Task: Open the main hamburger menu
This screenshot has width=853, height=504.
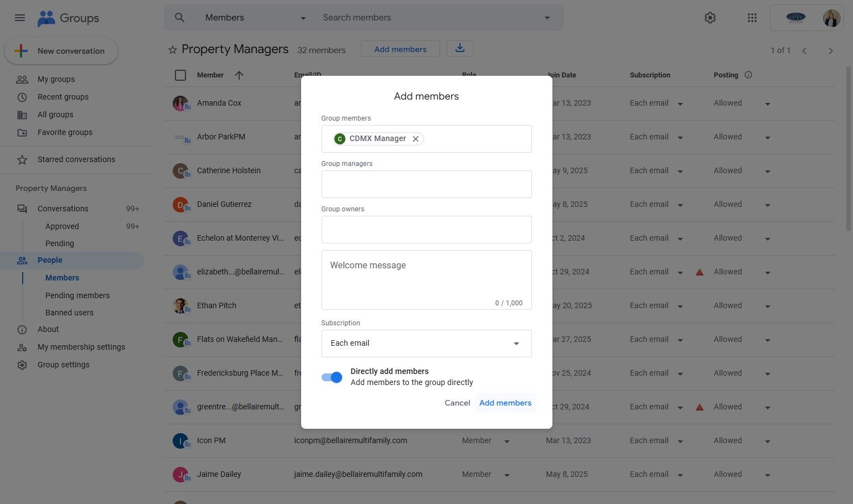Action: click(x=20, y=18)
